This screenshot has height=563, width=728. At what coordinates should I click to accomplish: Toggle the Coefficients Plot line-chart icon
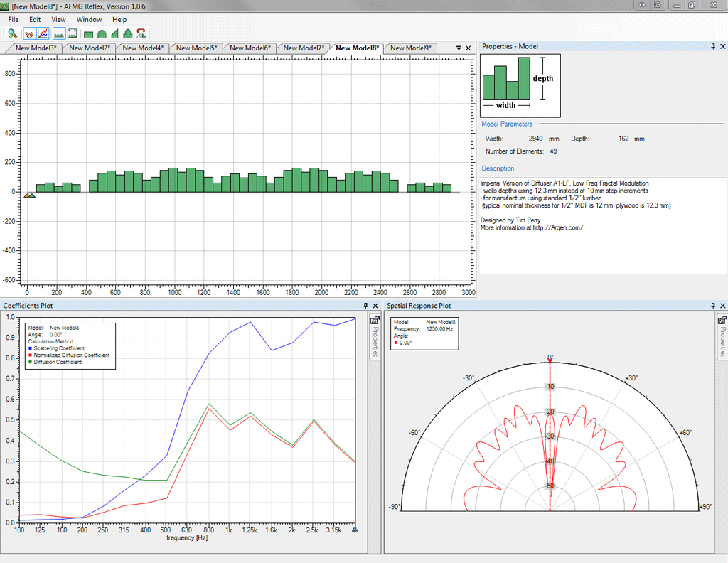(x=43, y=33)
